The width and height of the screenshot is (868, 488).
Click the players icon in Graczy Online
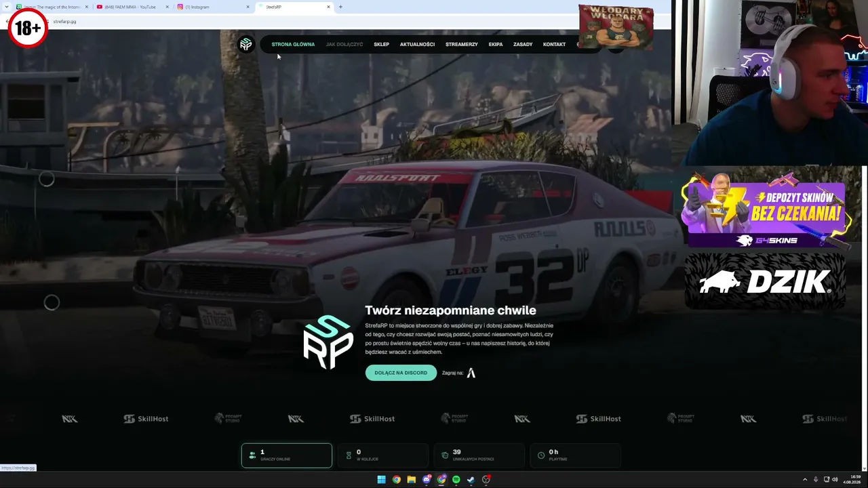[252, 455]
